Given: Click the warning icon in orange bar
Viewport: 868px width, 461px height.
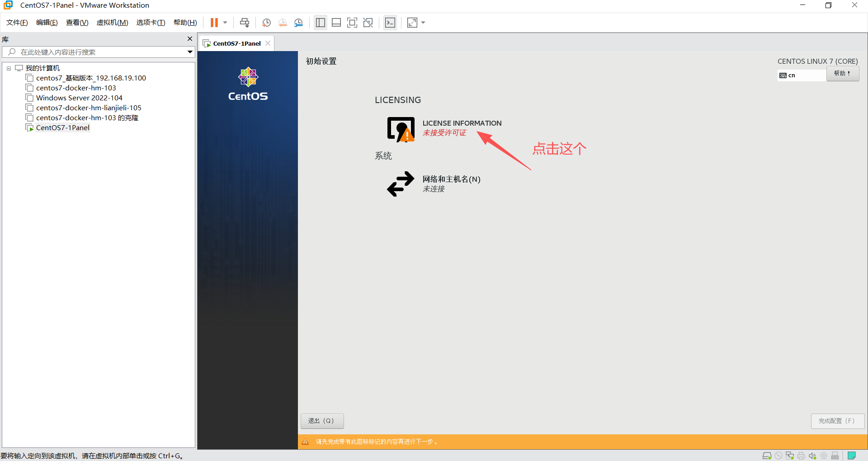Looking at the screenshot, I should pos(305,442).
